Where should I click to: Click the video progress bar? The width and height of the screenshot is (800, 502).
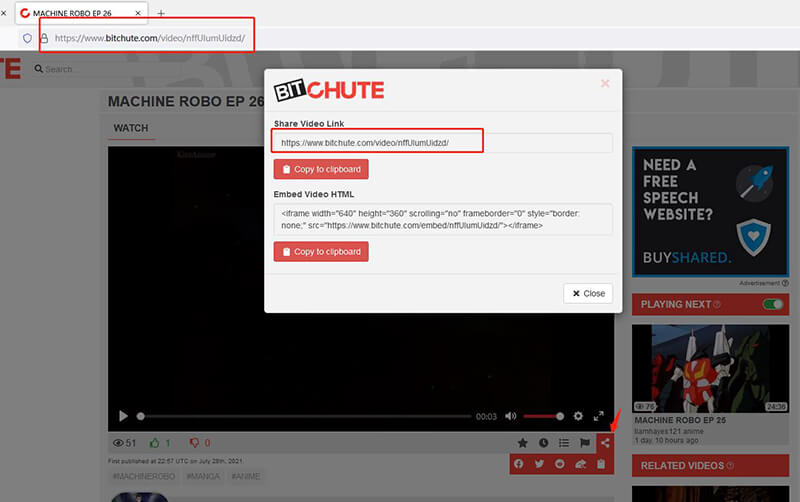(305, 416)
